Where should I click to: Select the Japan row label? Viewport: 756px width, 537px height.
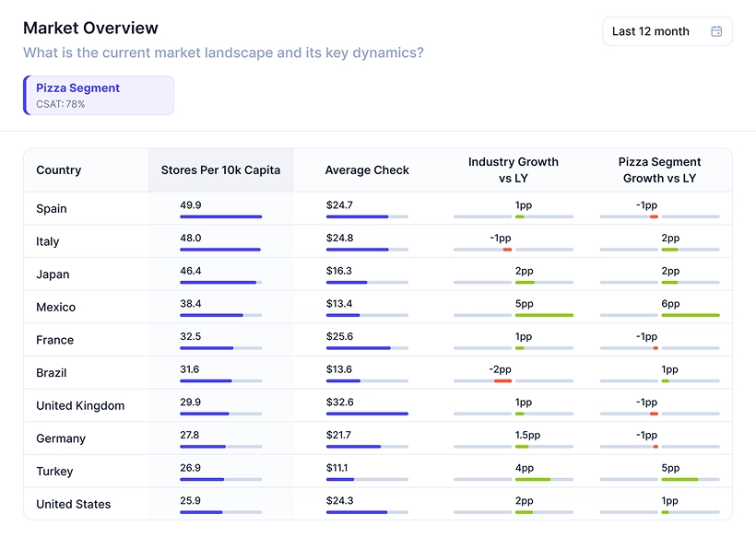coord(53,274)
